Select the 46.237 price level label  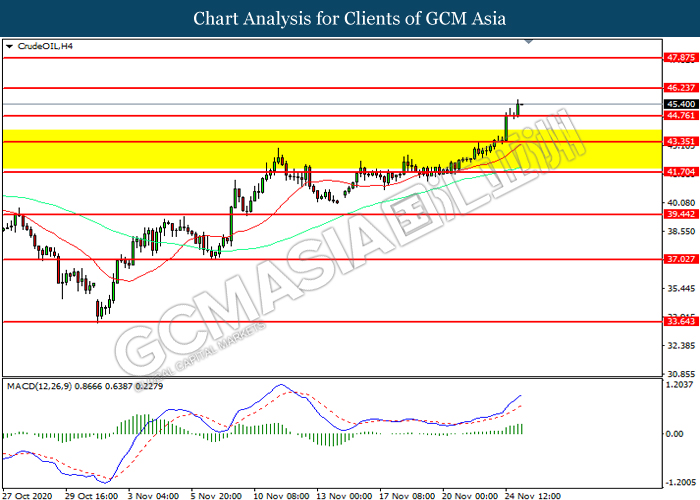point(680,88)
